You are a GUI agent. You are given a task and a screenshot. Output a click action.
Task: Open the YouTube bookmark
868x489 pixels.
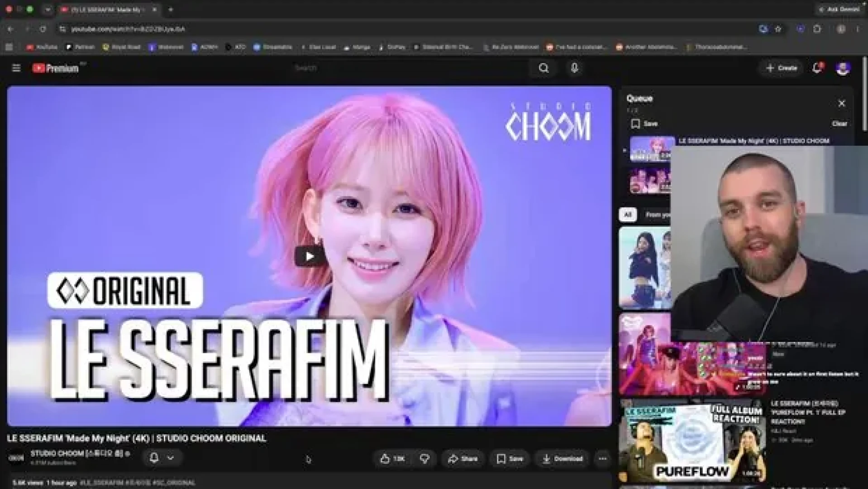pyautogui.click(x=42, y=47)
